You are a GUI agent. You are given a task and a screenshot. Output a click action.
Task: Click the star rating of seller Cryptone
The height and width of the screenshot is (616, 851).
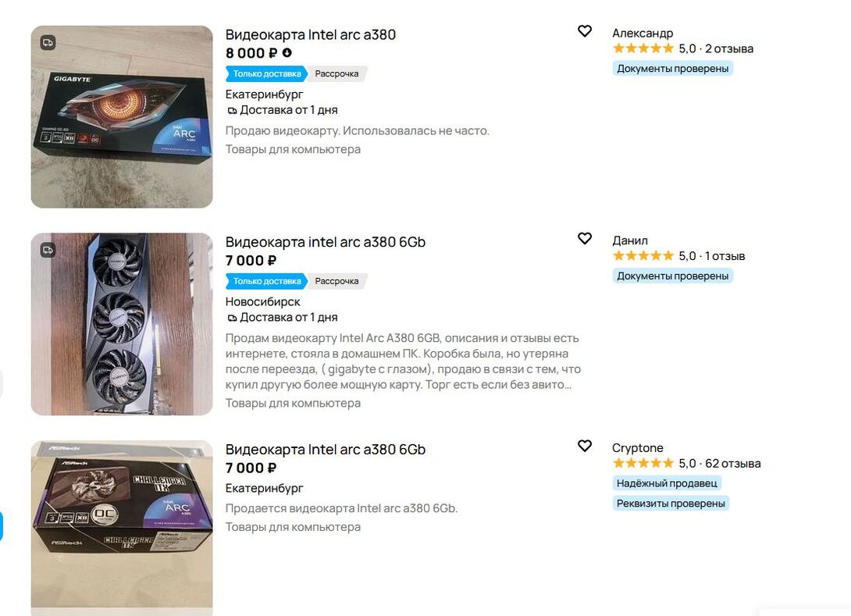pyautogui.click(x=643, y=464)
